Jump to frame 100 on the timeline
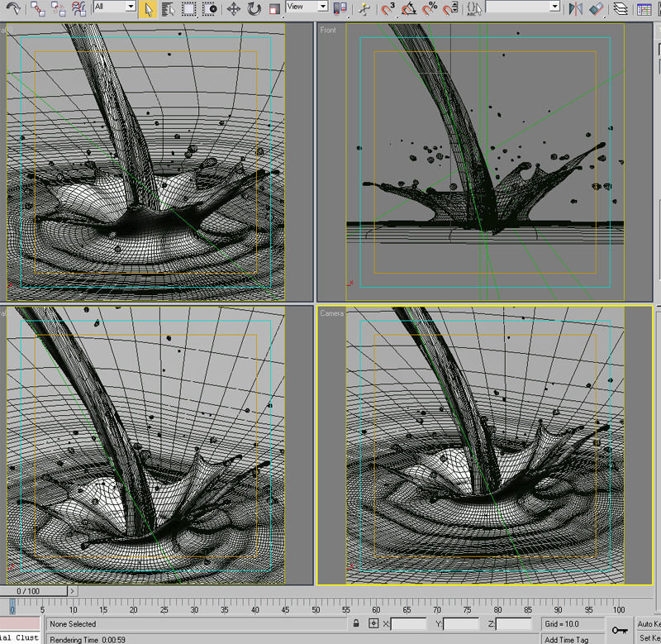 point(619,609)
